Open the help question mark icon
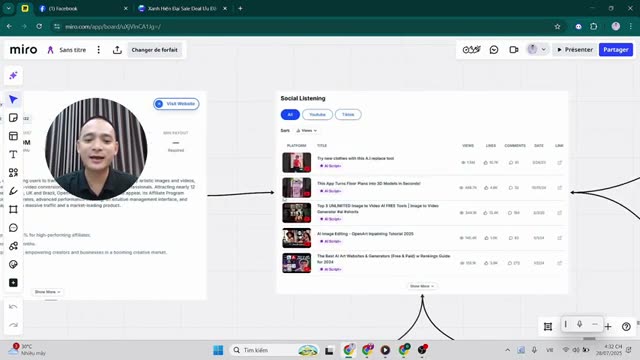 [626, 327]
